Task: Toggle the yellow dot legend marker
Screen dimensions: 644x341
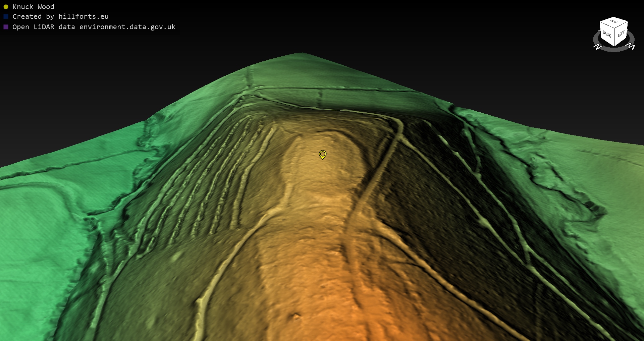Action: [6, 7]
